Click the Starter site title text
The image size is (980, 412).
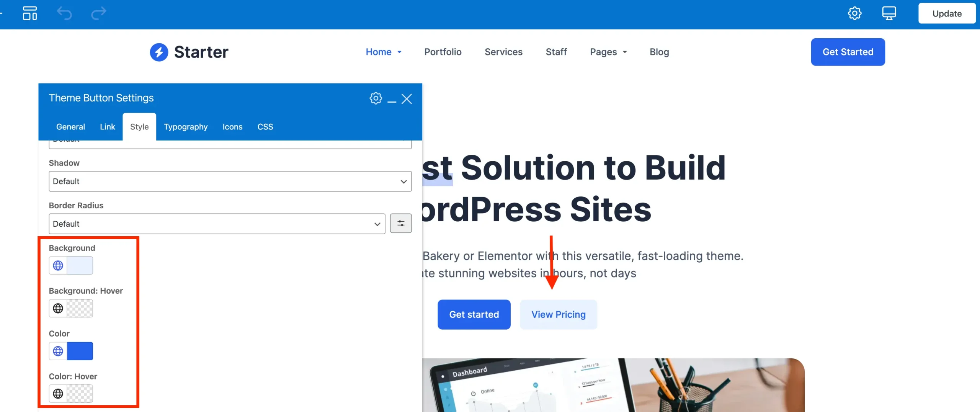coord(201,52)
